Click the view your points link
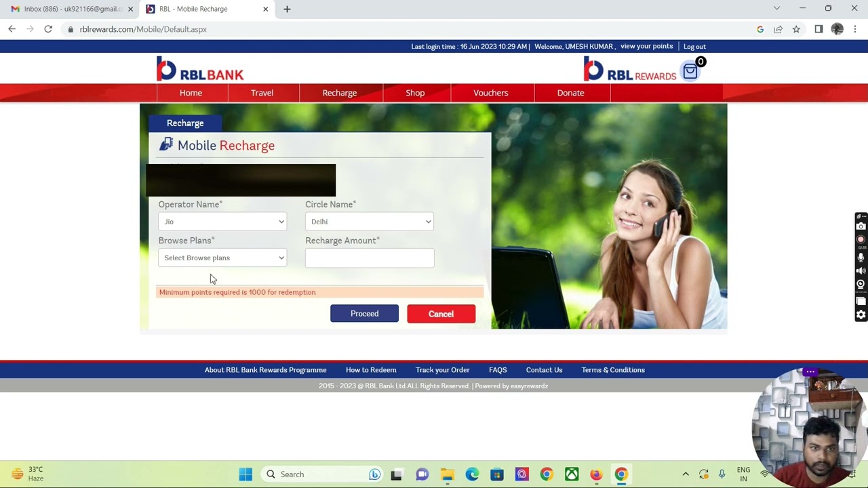 point(647,46)
